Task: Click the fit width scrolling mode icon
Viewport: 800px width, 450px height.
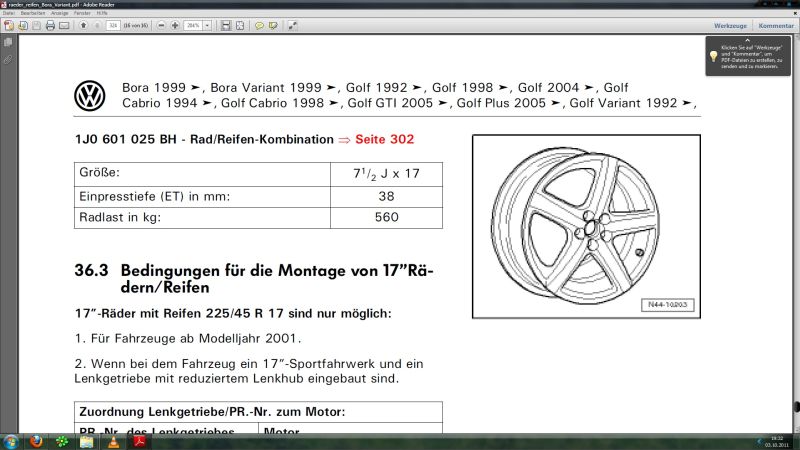Action: click(226, 25)
